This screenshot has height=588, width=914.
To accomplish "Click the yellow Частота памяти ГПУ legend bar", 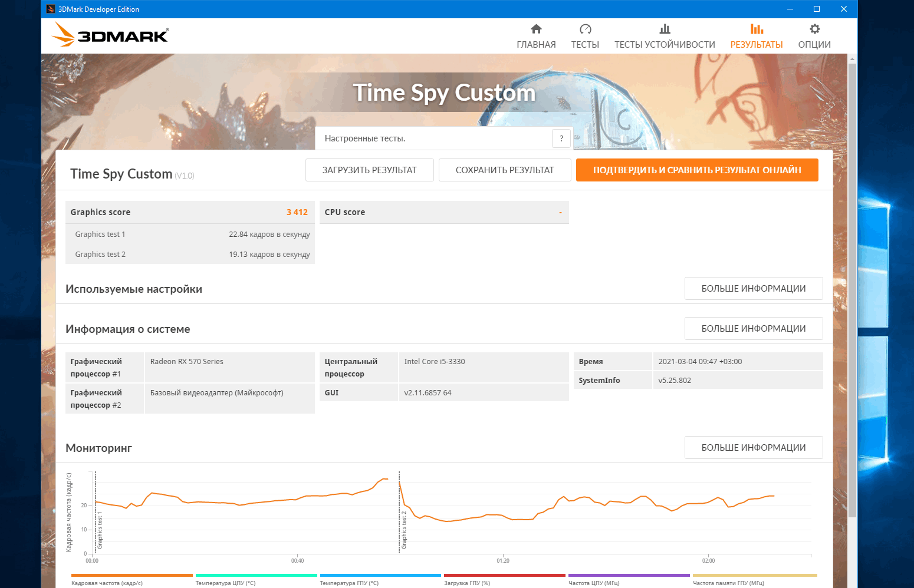I will tap(755, 575).
